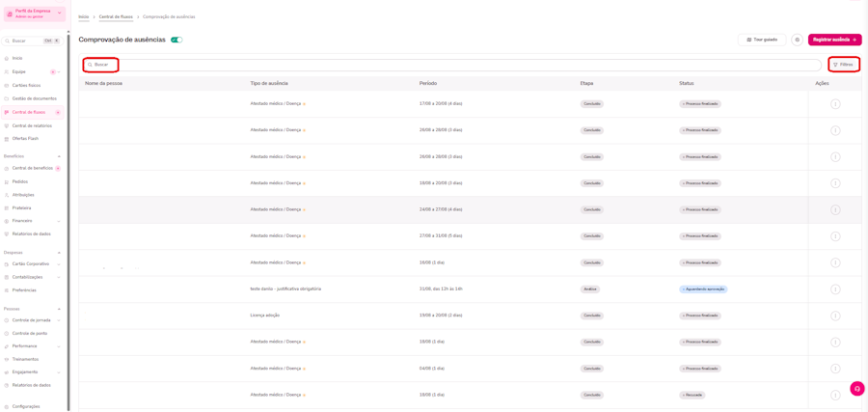868x412 pixels.
Task: Open the pink help chat bubble icon
Action: pyautogui.click(x=857, y=388)
